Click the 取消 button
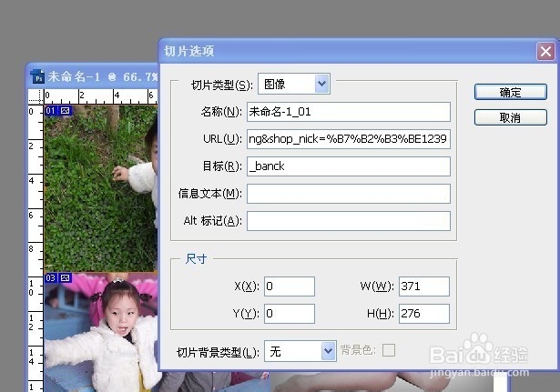This screenshot has height=392, width=560. click(510, 117)
